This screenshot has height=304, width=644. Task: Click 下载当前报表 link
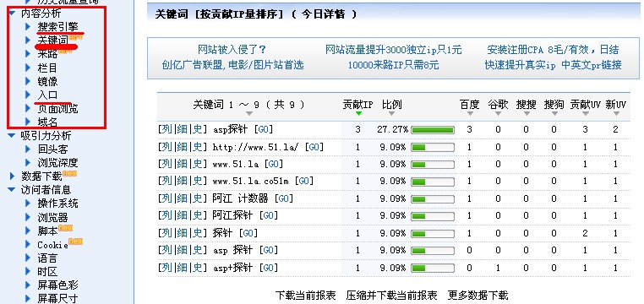click(x=306, y=295)
